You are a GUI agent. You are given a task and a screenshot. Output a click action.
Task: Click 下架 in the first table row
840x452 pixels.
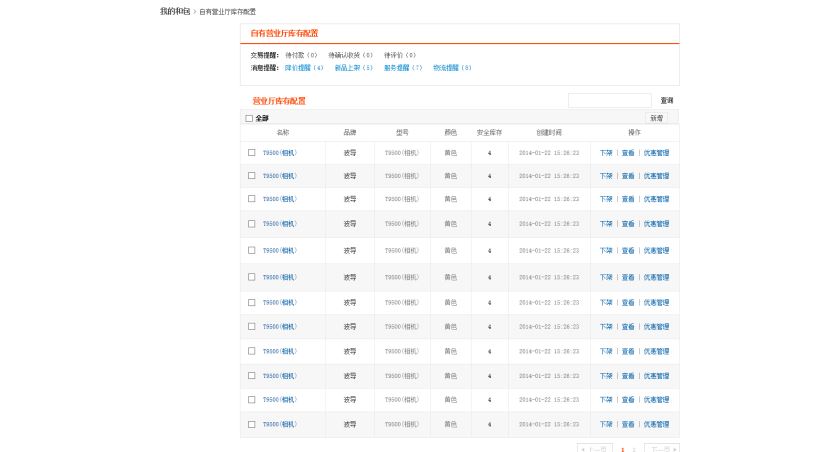606,153
